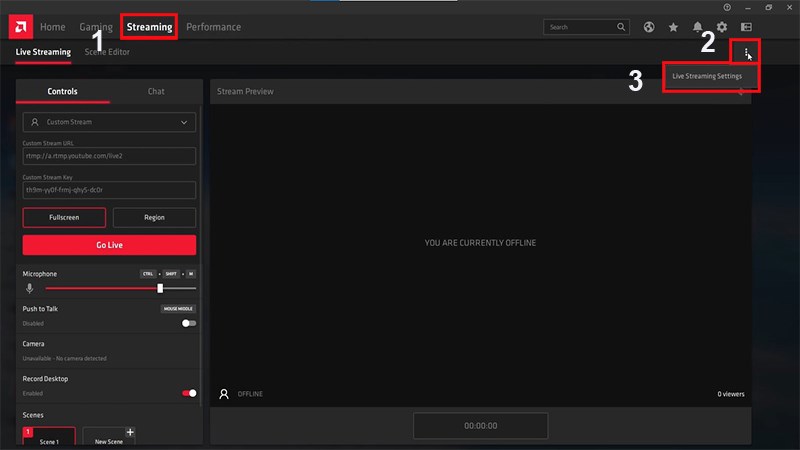Screen dimensions: 800x450
Task: Click the OFFLINE status label
Action: click(x=250, y=394)
